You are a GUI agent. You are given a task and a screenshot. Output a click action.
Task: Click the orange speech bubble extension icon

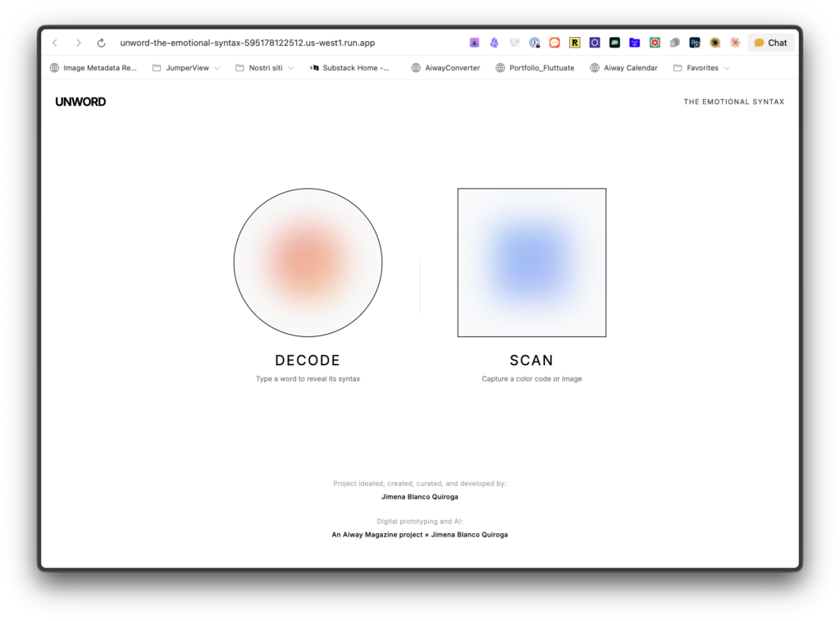click(x=555, y=43)
